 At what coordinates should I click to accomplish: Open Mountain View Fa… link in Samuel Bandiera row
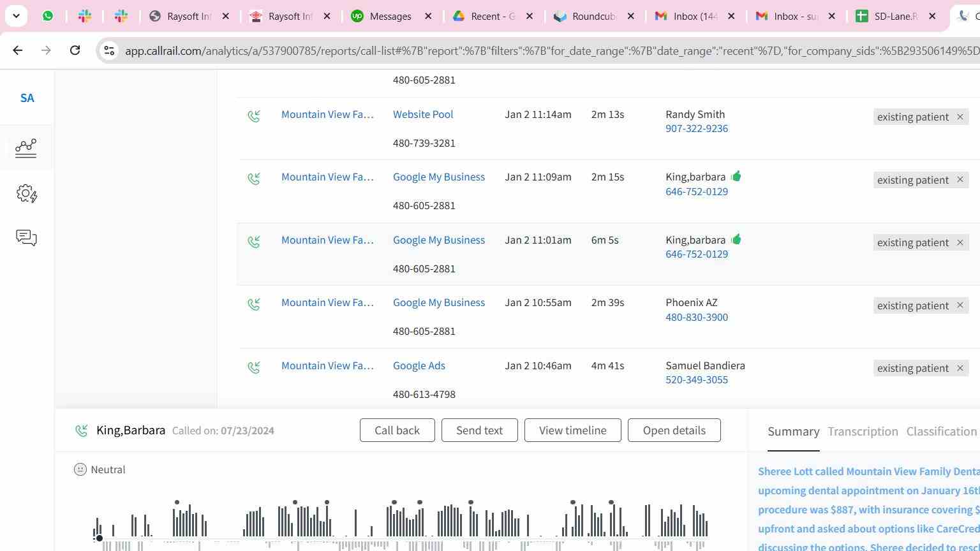[x=327, y=365]
